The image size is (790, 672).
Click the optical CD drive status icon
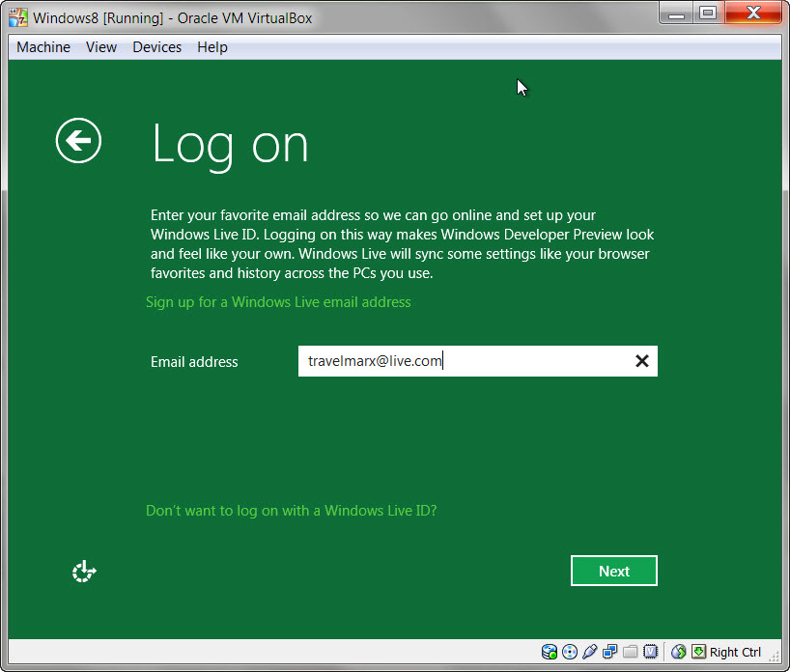point(570,652)
